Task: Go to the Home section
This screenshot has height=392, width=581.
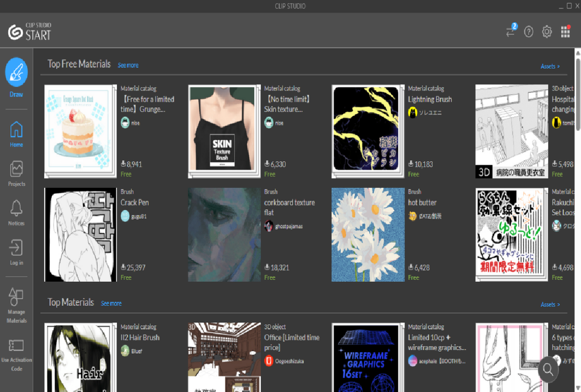Action: (16, 134)
